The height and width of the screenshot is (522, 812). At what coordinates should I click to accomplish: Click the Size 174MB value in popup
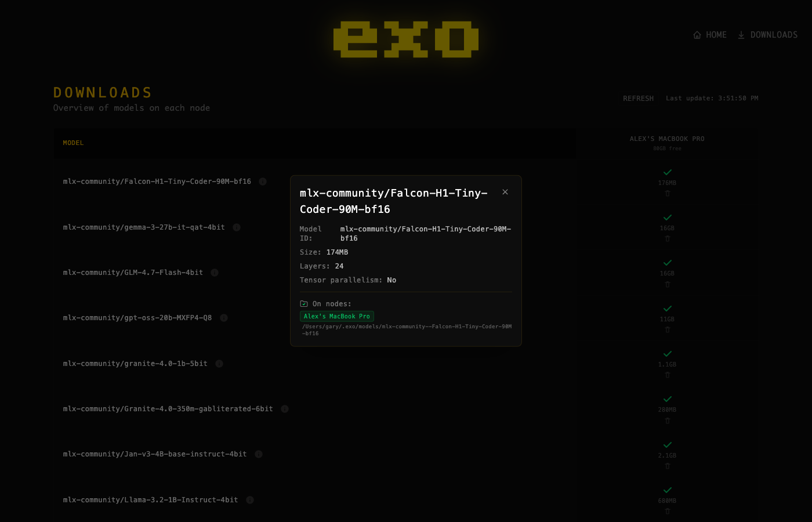[x=337, y=252]
